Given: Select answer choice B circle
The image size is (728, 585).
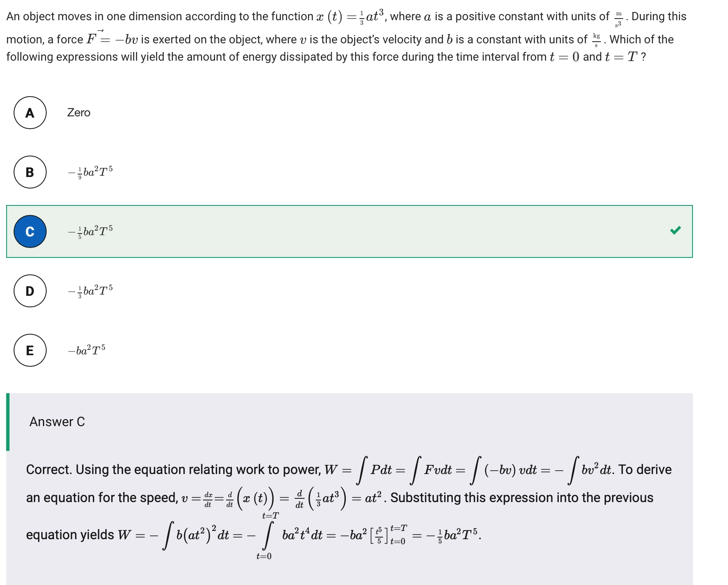Looking at the screenshot, I should [x=30, y=172].
